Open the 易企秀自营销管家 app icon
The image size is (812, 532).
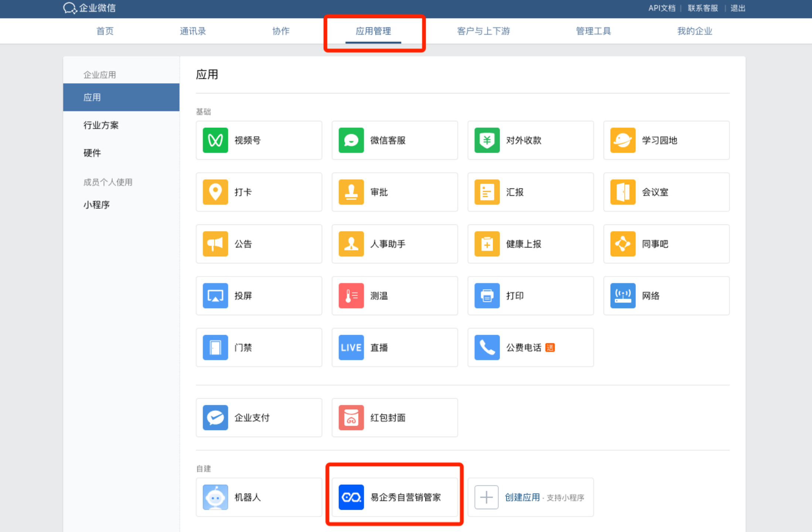tap(351, 497)
